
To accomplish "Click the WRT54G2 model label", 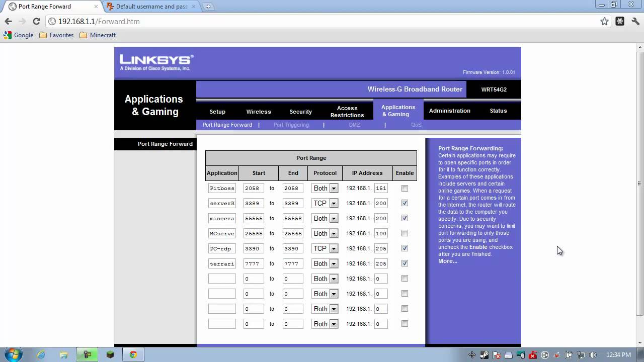I will [x=494, y=89].
